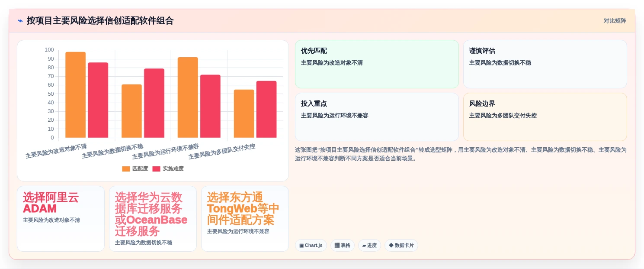Select the 东方通TongWeb中间件适配方案 card

(245, 219)
